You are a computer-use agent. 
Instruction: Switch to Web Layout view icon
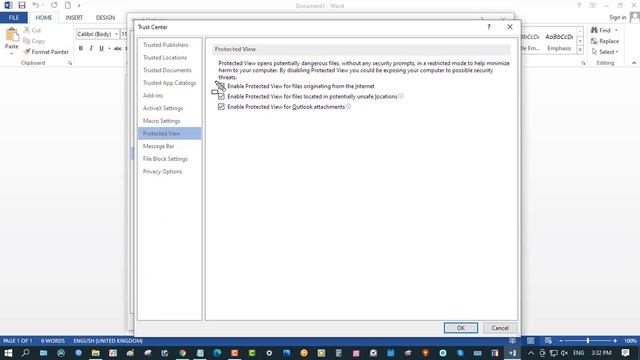point(548,341)
